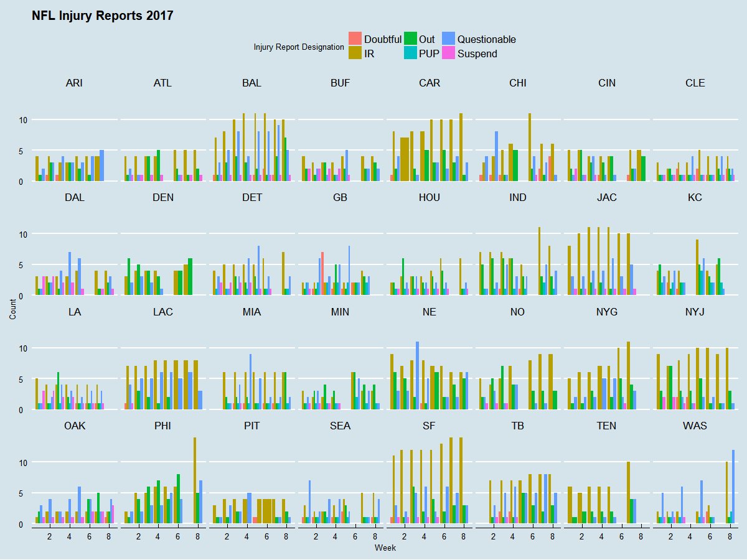Select the DEN panel title
Viewport: 747px width, 560px height.
pos(162,197)
